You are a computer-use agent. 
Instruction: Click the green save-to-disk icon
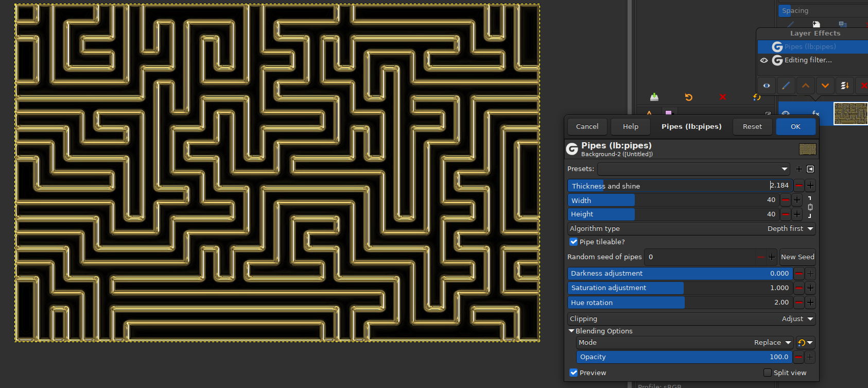[x=654, y=97]
